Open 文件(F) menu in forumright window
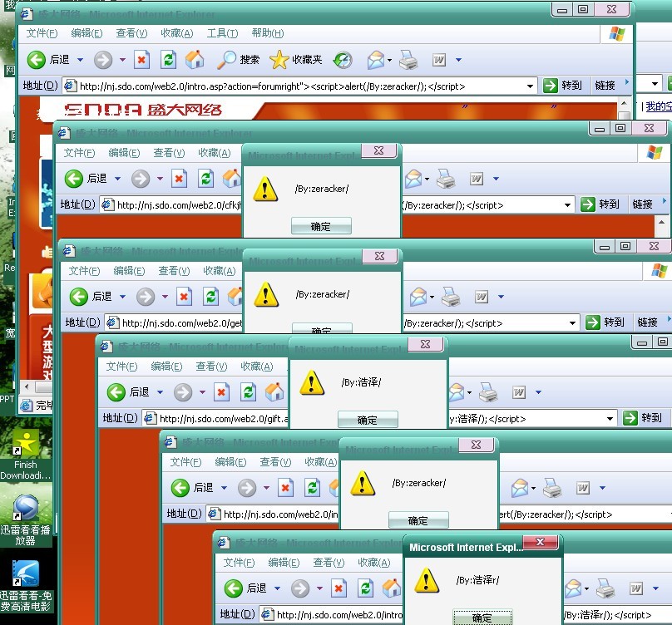The width and height of the screenshot is (672, 625). (x=42, y=33)
